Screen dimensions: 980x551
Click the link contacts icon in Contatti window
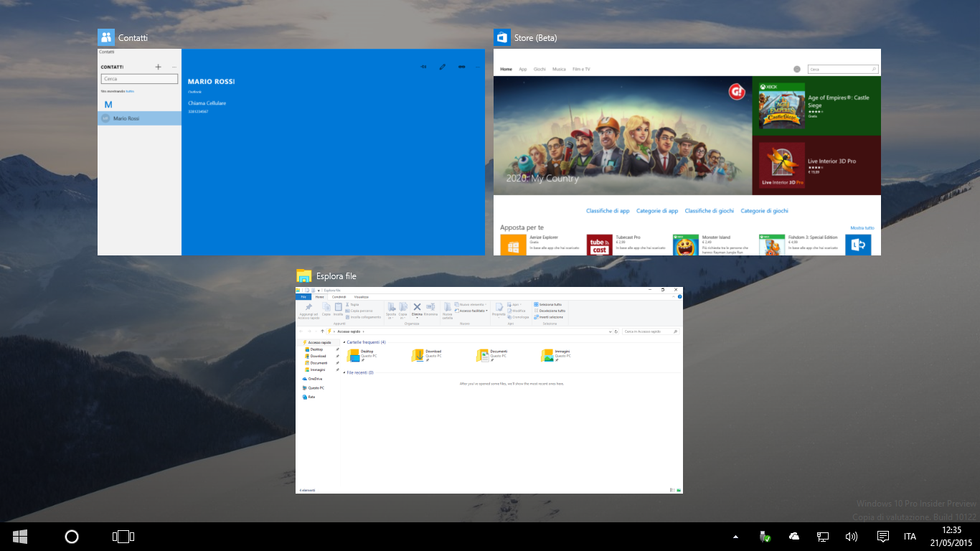461,67
